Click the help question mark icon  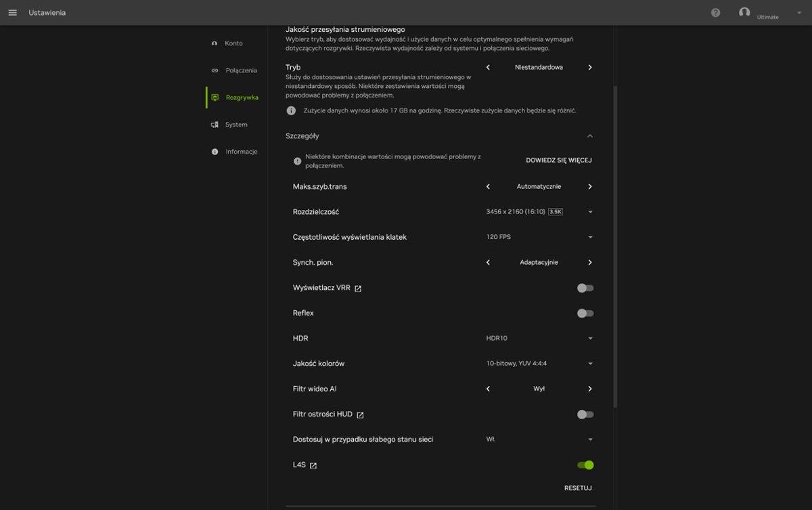[715, 13]
